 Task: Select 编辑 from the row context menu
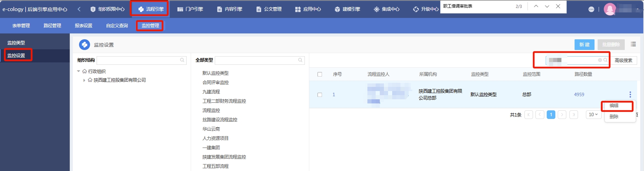pyautogui.click(x=614, y=106)
